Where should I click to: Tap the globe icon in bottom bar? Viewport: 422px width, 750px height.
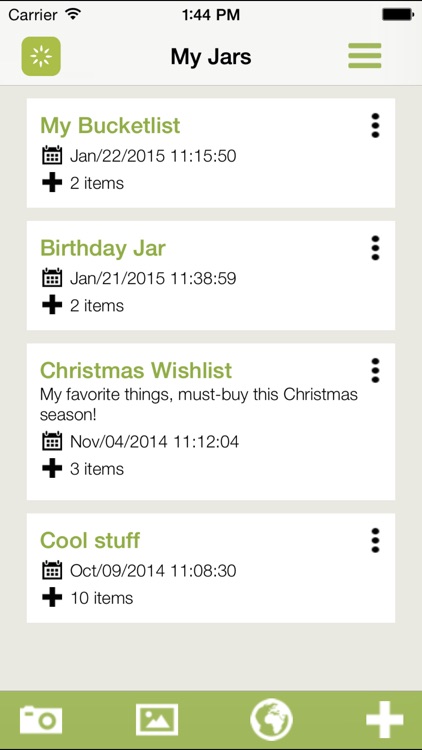[x=271, y=719]
